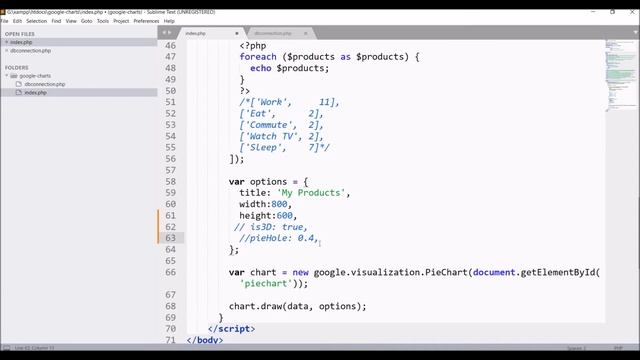This screenshot has width=640, height=360.
Task: Click the previous-tab arrow in tab bar
Action: 164,33
